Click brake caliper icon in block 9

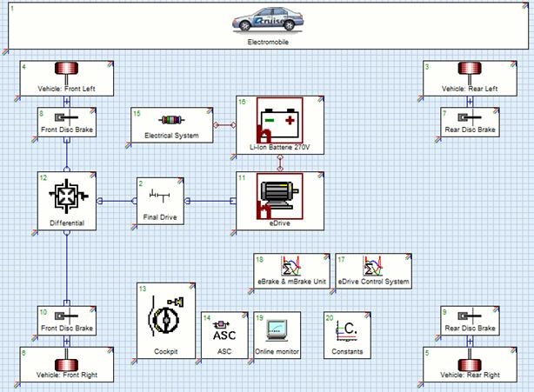tap(470, 316)
